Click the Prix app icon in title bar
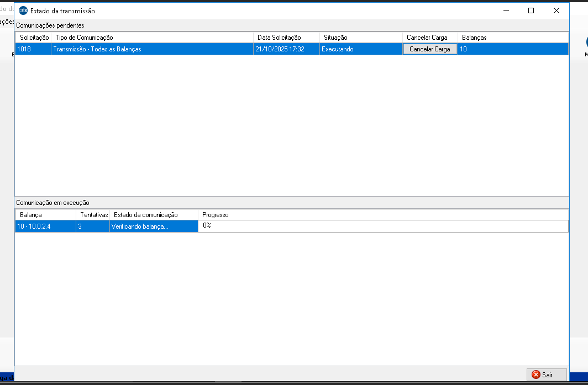This screenshot has height=385, width=588. pyautogui.click(x=23, y=10)
